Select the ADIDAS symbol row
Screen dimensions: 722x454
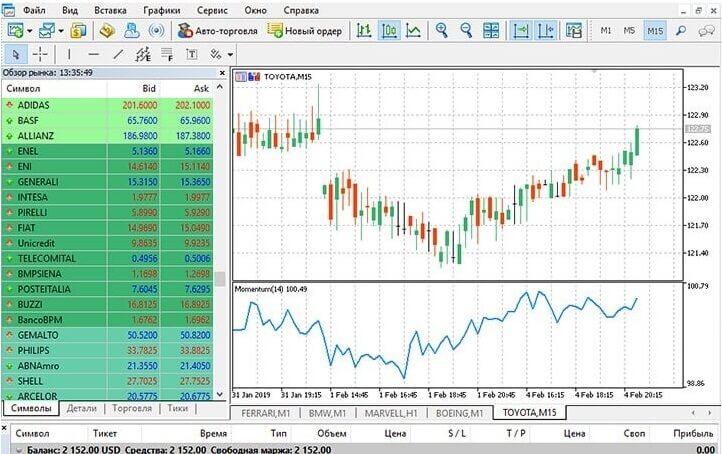pos(107,105)
